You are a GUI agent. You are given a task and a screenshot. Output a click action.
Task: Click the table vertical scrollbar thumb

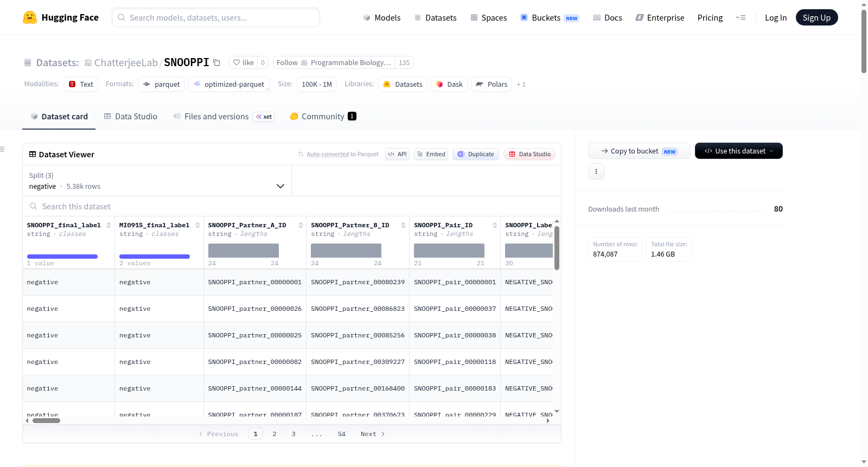coord(557,248)
